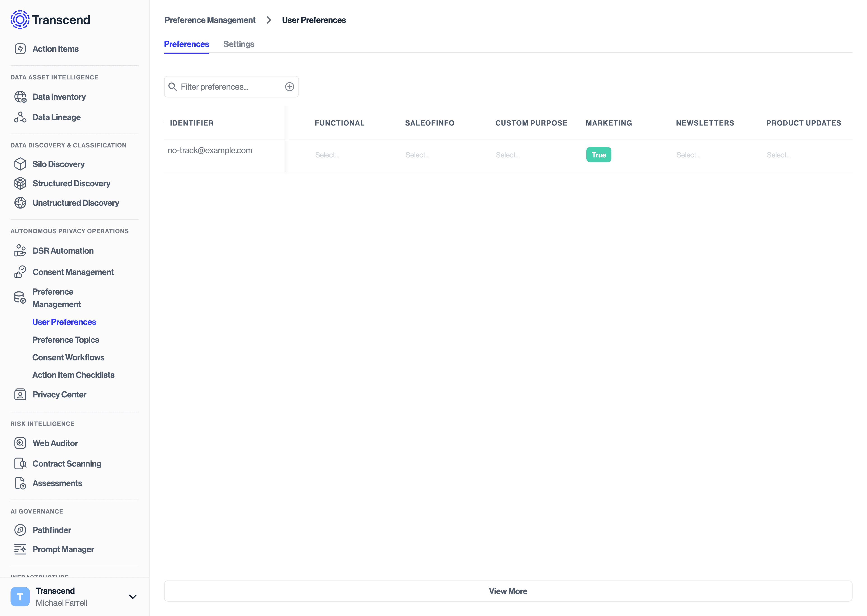Viewport: 867px width, 616px height.
Task: Open Unstructured Discovery
Action: coord(76,203)
